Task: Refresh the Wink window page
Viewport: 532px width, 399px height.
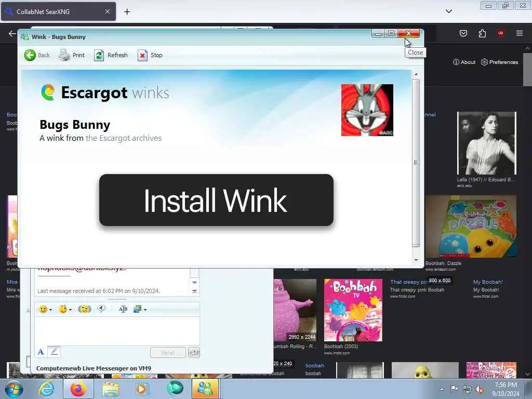Action: 111,55
